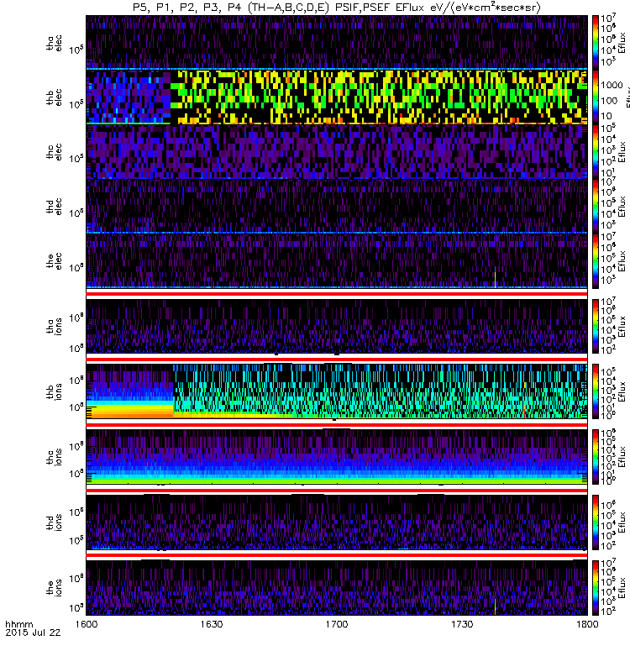Screen dimensions: 630x672
Task: Select the 'tha elec' panel label
Action: point(55,43)
